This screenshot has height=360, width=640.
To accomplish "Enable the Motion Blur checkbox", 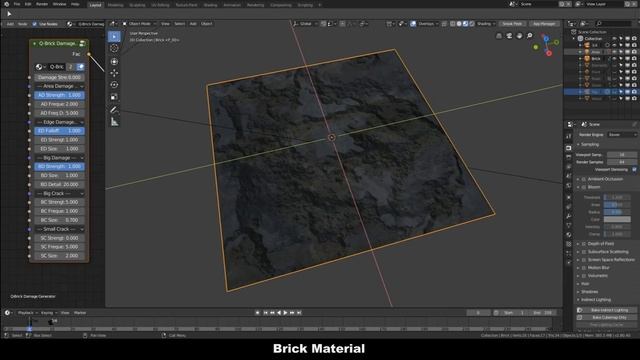I will tap(584, 268).
